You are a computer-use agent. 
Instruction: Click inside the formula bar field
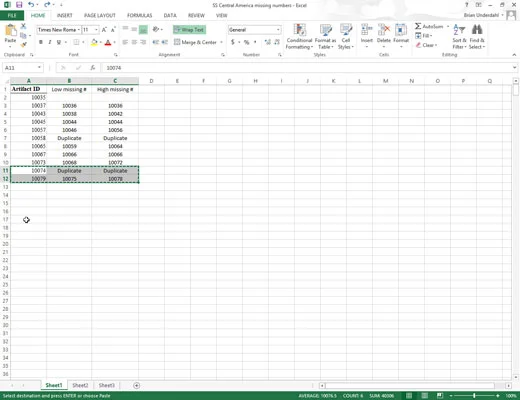tap(307, 68)
